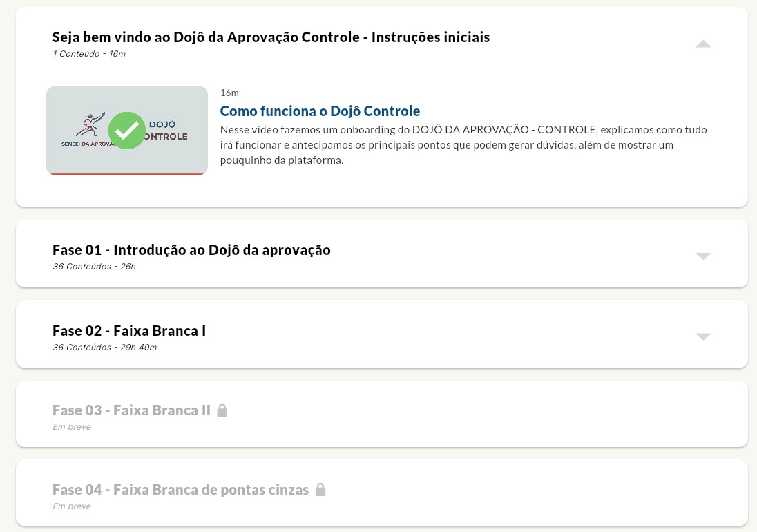Image resolution: width=757 pixels, height=532 pixels.
Task: Click the '16m' duration label
Action: tap(228, 93)
